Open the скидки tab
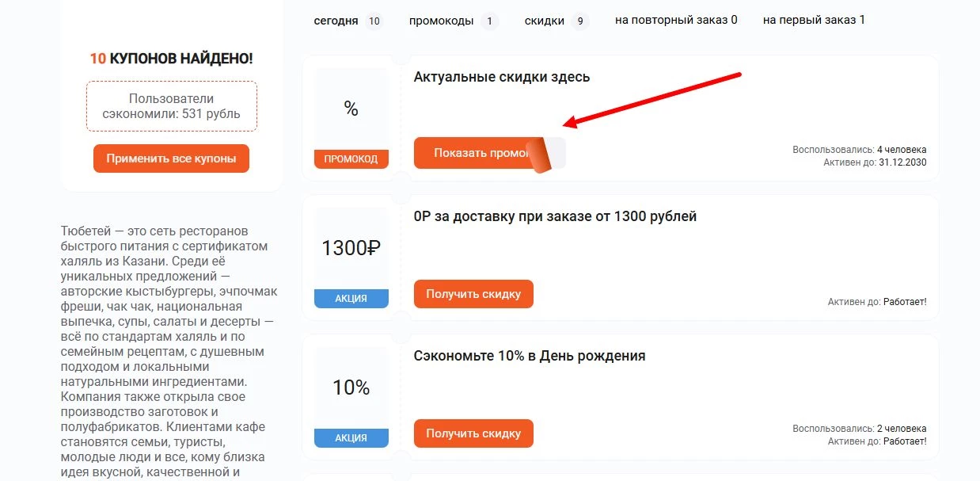 pyautogui.click(x=542, y=21)
